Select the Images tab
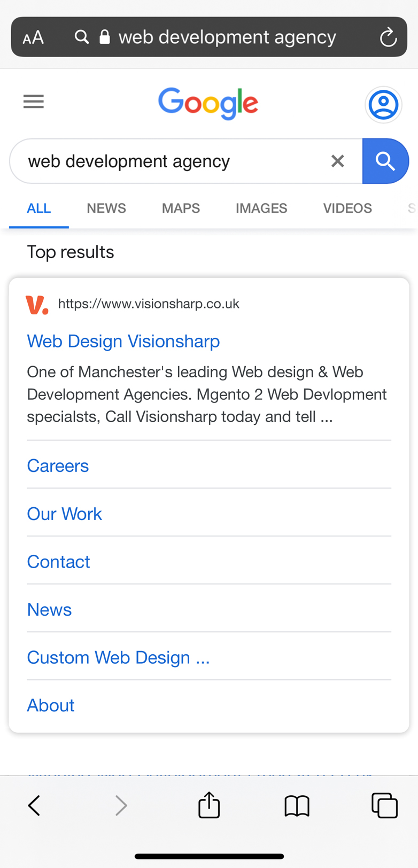Image resolution: width=418 pixels, height=868 pixels. pyautogui.click(x=261, y=208)
